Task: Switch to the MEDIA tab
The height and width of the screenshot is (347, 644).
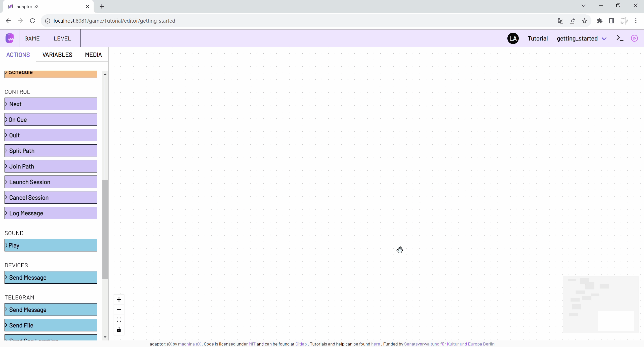Action: click(93, 55)
